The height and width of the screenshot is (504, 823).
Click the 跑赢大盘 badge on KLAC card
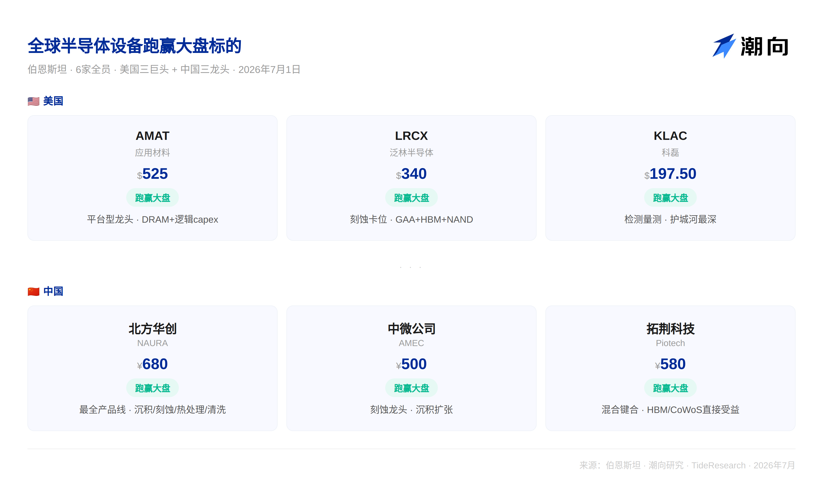click(670, 198)
